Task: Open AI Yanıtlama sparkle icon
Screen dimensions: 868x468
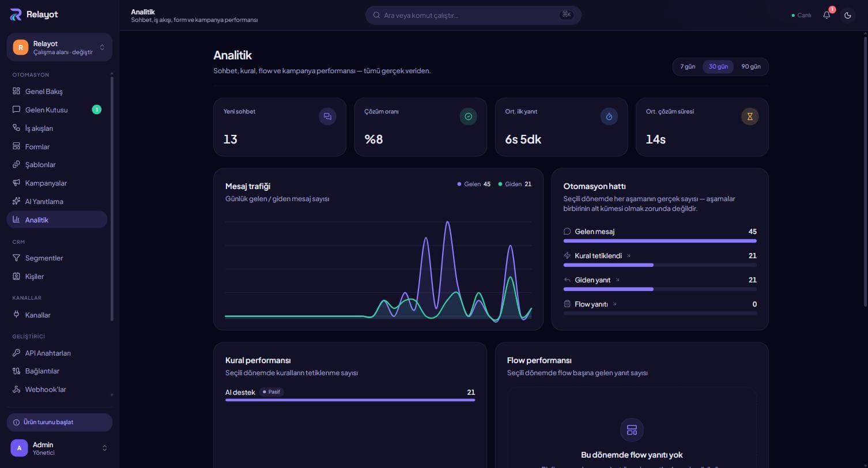Action: click(16, 201)
